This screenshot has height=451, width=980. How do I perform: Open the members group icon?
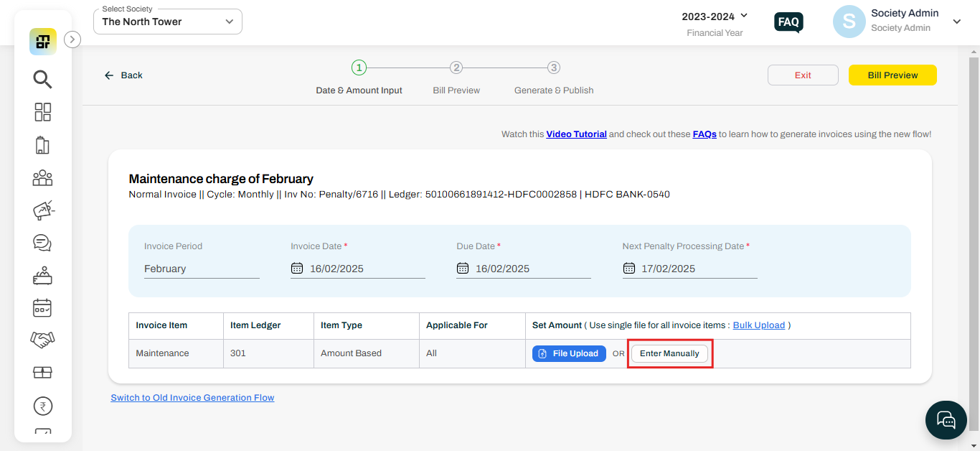point(42,177)
